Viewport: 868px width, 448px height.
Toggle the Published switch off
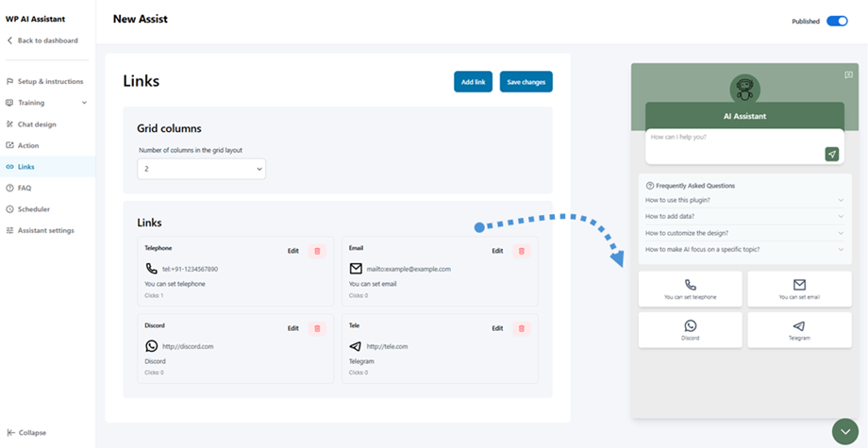click(x=837, y=21)
